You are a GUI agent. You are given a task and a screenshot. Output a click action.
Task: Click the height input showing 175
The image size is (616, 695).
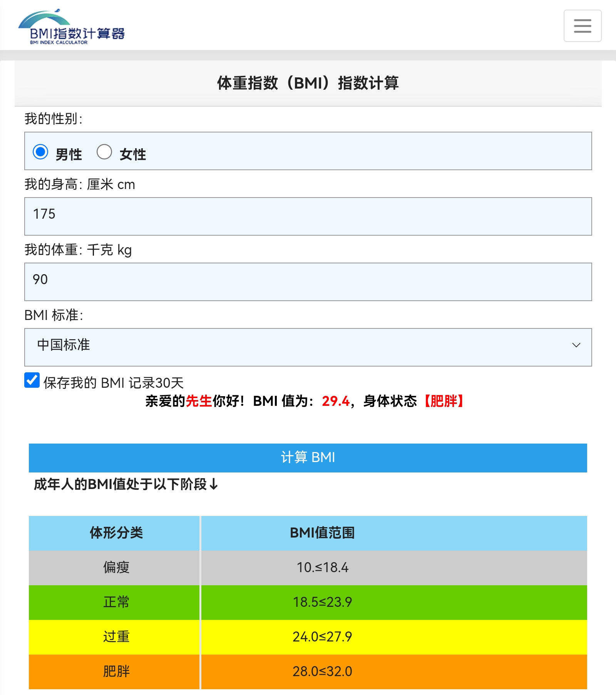pyautogui.click(x=308, y=216)
